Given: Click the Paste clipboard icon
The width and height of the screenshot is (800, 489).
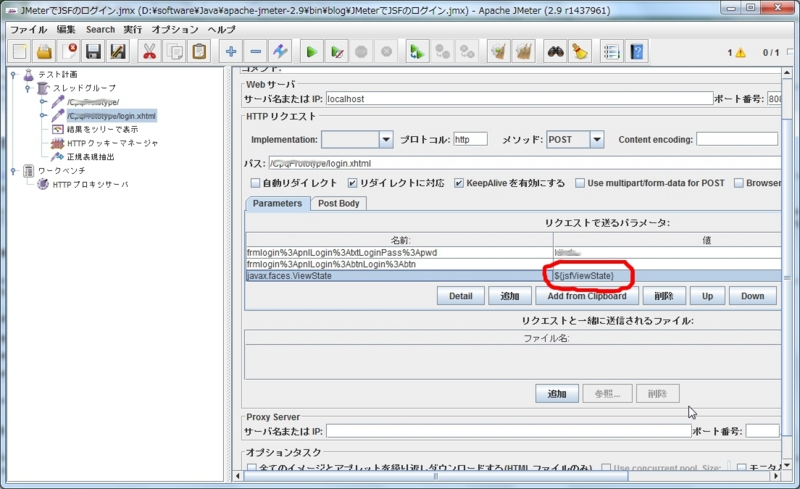Looking at the screenshot, I should (x=199, y=52).
